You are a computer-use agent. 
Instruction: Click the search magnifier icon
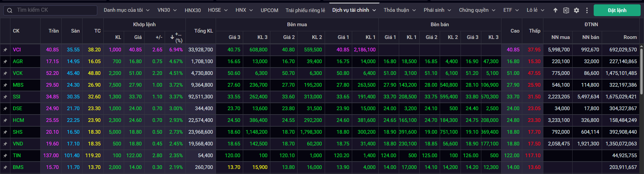pos(10,10)
